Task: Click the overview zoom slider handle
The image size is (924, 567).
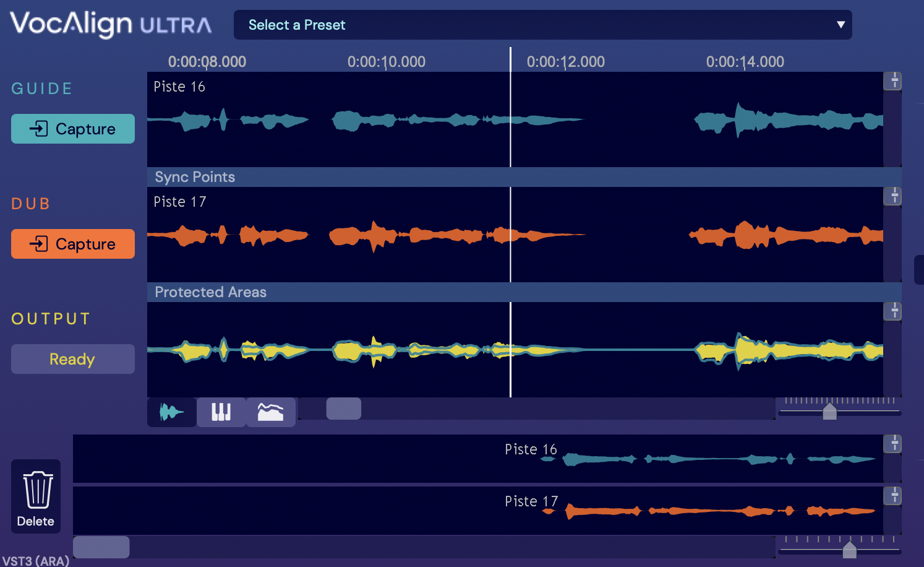Action: (x=850, y=549)
